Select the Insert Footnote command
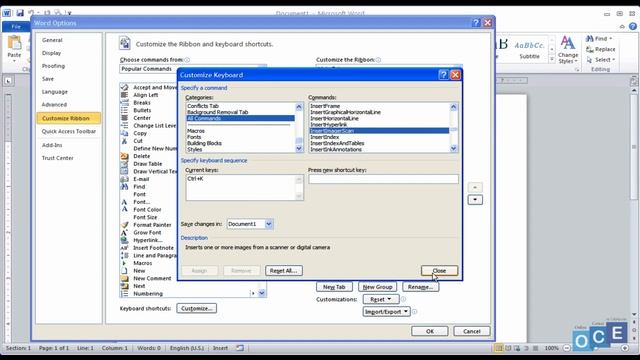Screen dimensions: 640x360 tap(153, 248)
